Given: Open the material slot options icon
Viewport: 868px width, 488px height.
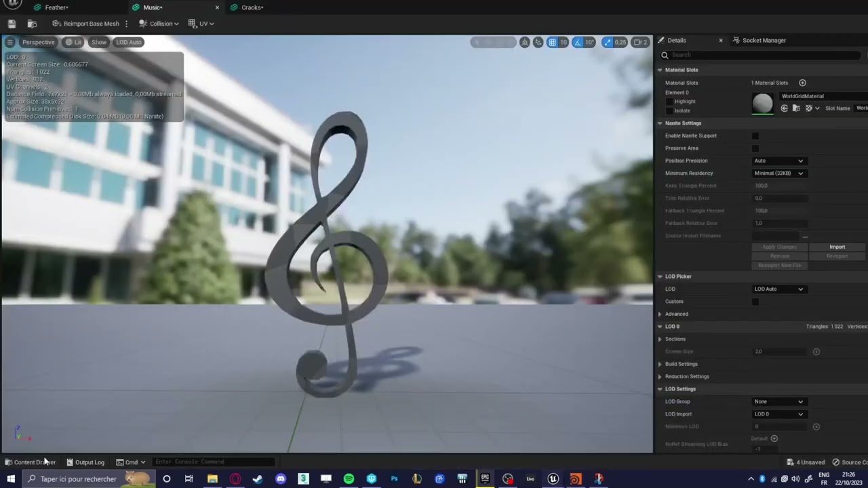Looking at the screenshot, I should (811, 108).
